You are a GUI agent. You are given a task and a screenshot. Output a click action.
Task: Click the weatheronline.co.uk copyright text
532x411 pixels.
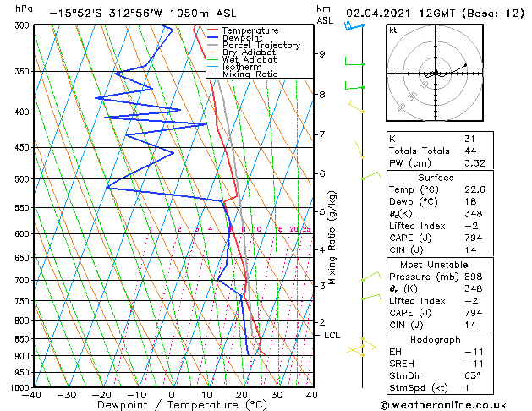(x=443, y=405)
